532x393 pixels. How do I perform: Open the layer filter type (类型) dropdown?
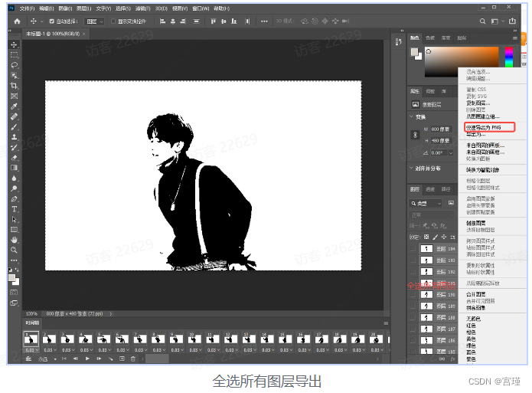tap(426, 203)
